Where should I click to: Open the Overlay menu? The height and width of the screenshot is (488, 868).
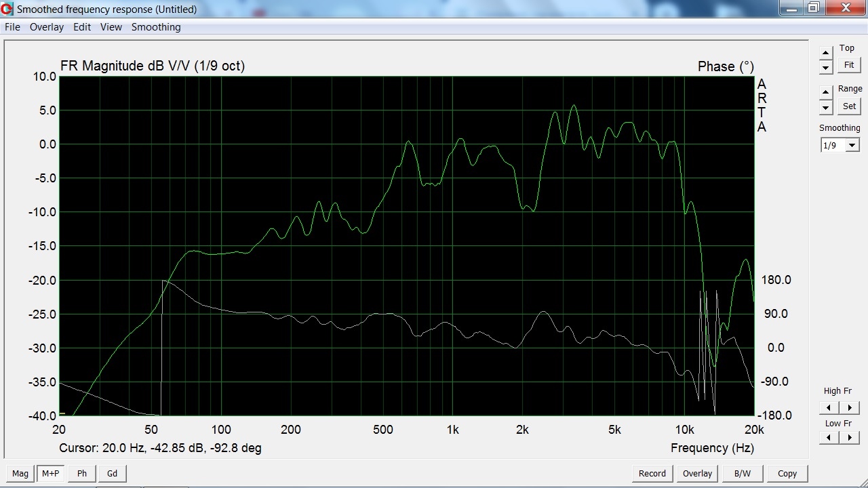(x=47, y=27)
